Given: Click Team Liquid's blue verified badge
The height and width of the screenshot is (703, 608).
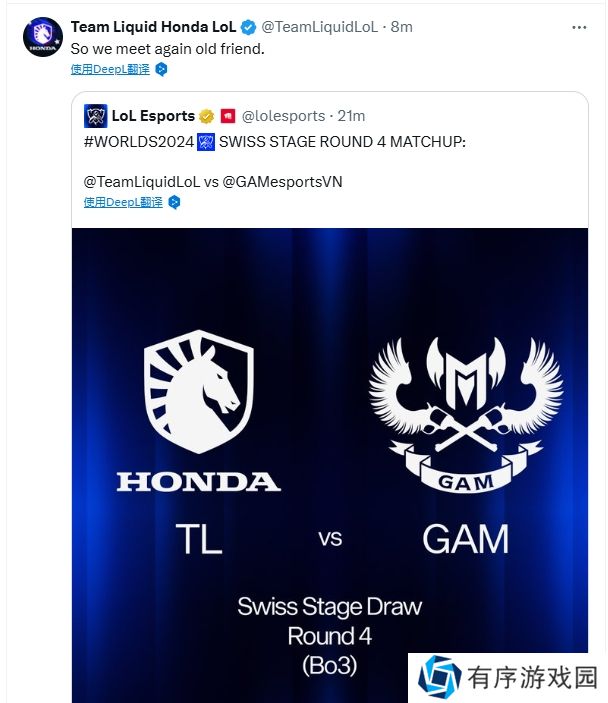Looking at the screenshot, I should [249, 27].
